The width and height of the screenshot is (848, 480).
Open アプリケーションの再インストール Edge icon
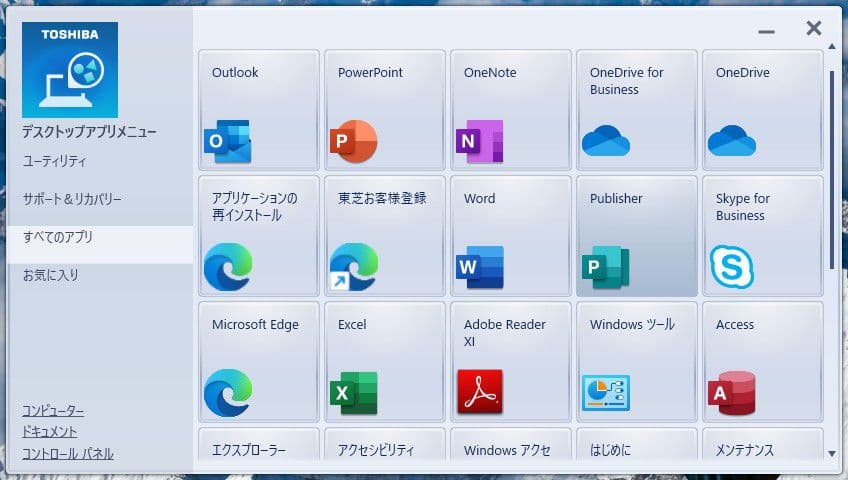coord(228,267)
